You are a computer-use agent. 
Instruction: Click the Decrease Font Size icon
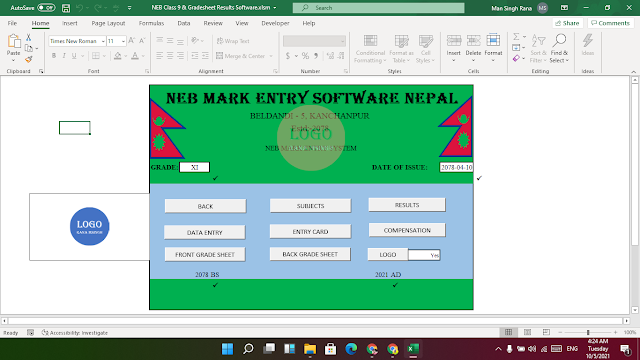coord(142,41)
